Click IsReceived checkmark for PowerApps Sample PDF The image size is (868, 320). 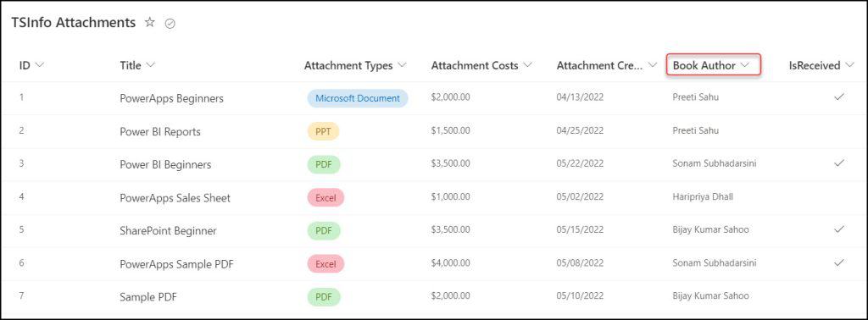[839, 262]
